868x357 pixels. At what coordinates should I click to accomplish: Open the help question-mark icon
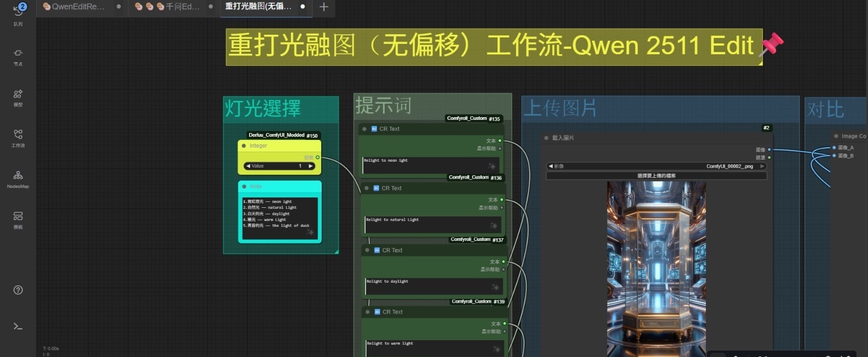[x=18, y=290]
